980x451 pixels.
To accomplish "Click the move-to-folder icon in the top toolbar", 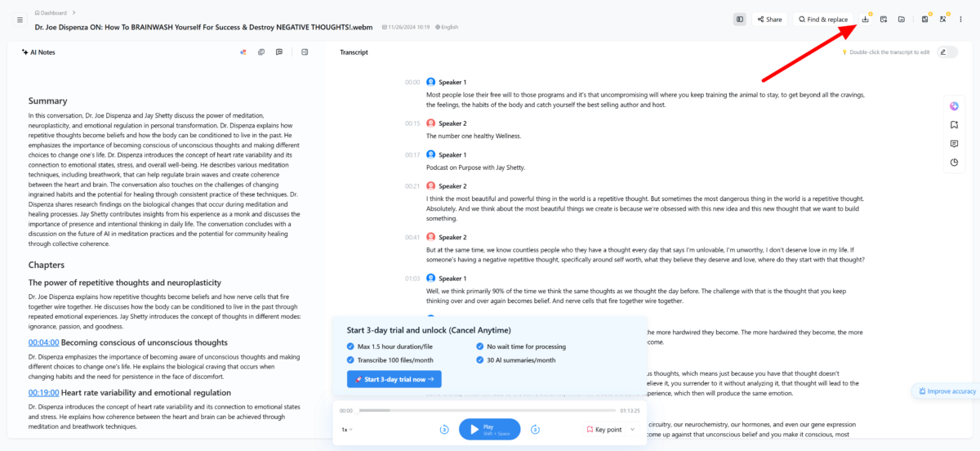I will (902, 19).
